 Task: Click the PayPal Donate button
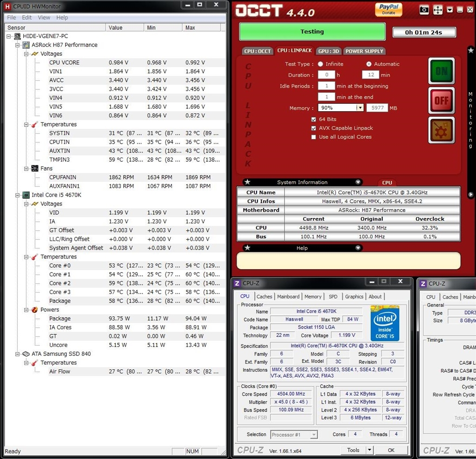tap(389, 9)
